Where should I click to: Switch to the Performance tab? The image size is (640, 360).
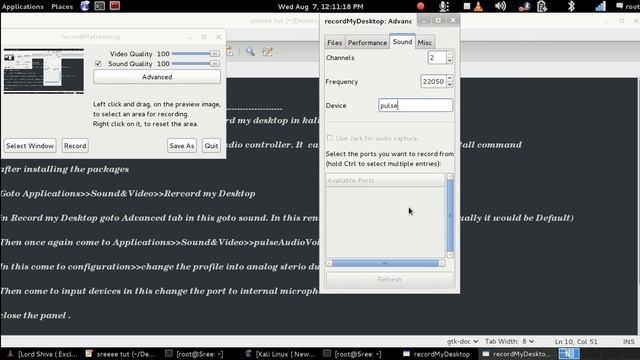pos(367,42)
